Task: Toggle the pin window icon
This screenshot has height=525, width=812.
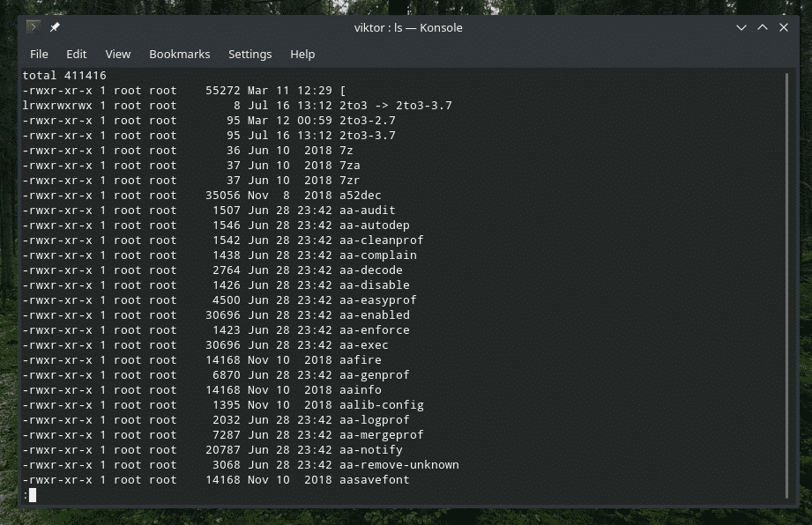Action: (x=55, y=27)
